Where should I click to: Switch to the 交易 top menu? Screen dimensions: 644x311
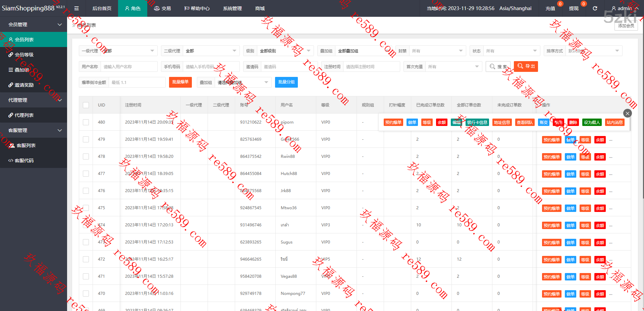(x=162, y=8)
